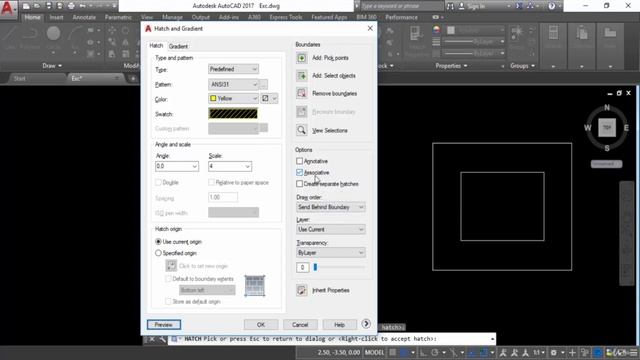The height and width of the screenshot is (360, 640).
Task: Select Specified origin radio button
Action: [158, 253]
